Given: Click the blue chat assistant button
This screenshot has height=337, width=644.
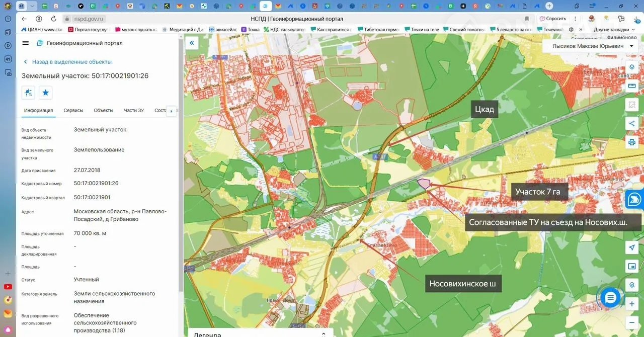Looking at the screenshot, I should (610, 298).
